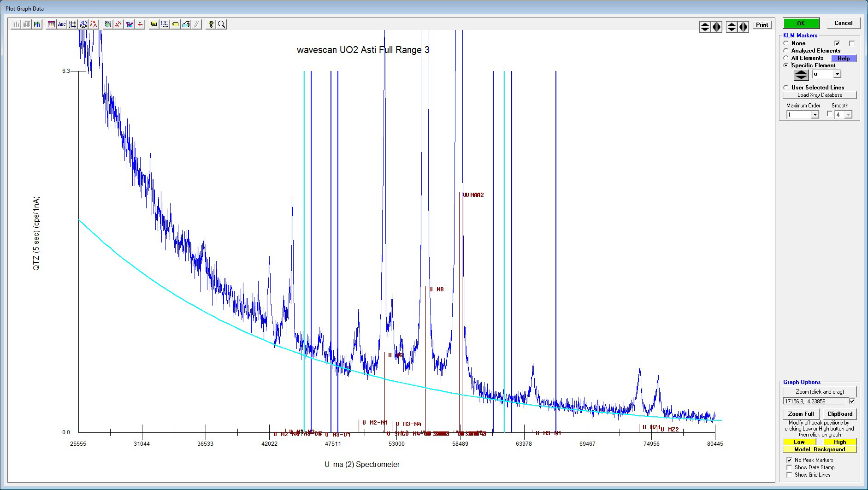
Task: Click the Load Xray Database button
Action: [820, 95]
